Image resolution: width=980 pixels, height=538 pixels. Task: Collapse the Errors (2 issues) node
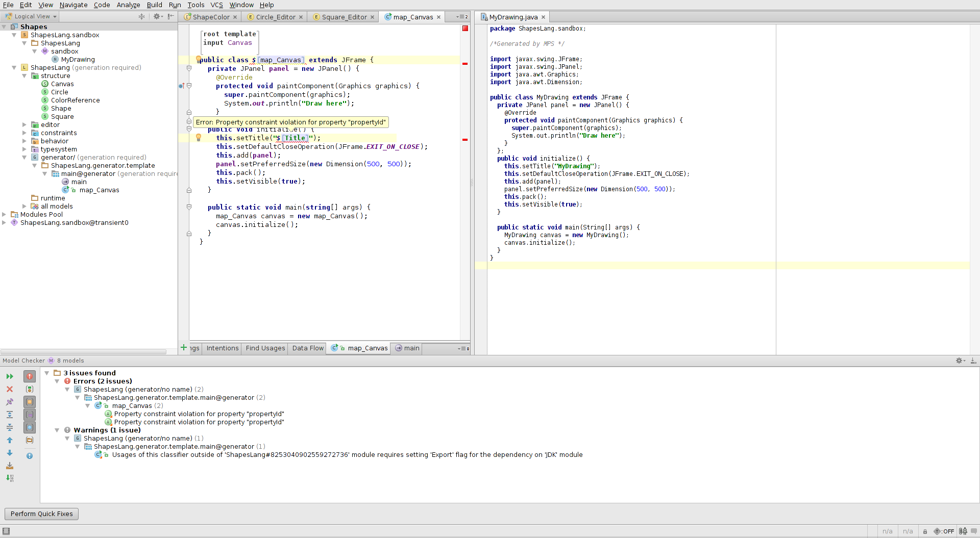tap(57, 381)
